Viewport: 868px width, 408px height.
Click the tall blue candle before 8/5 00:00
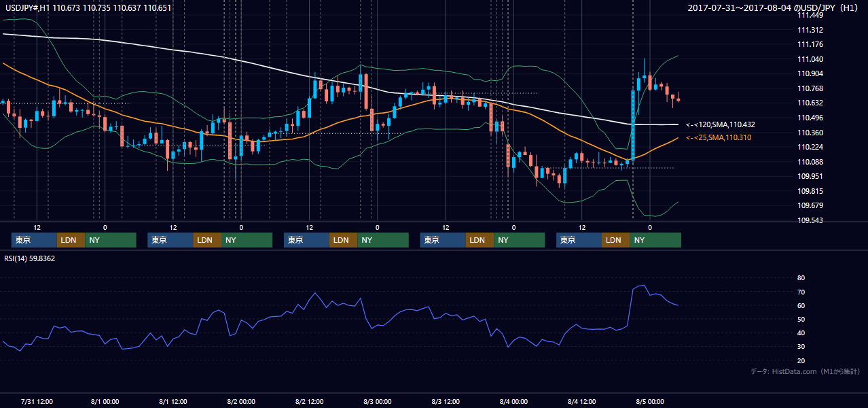[633, 125]
